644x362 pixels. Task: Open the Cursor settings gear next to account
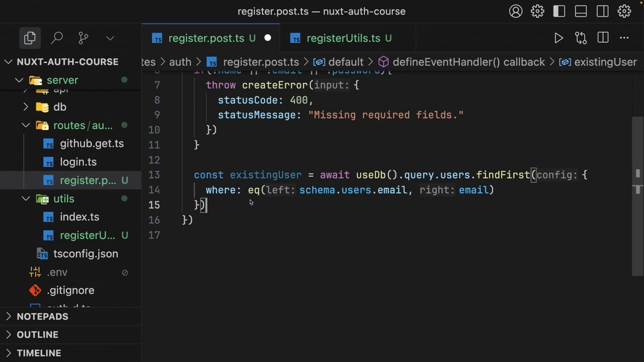click(537, 11)
